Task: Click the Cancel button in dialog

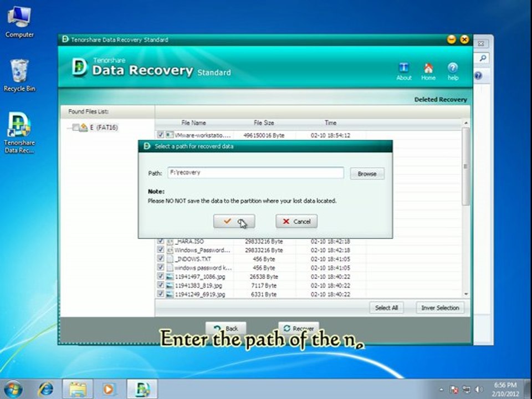Action: (296, 222)
